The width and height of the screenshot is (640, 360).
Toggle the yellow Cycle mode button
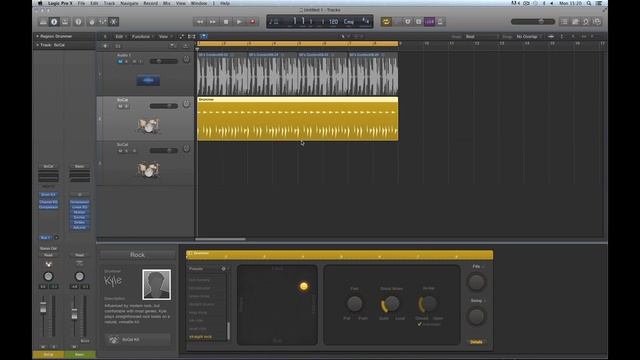tap(386, 22)
